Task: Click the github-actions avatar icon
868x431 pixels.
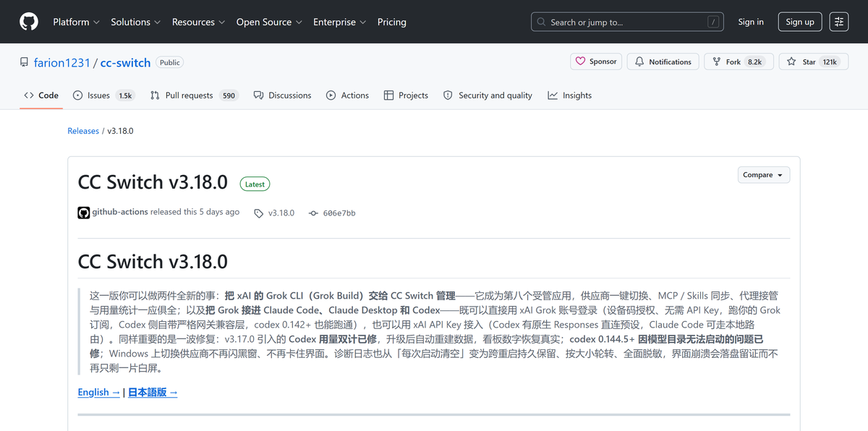Action: (84, 213)
